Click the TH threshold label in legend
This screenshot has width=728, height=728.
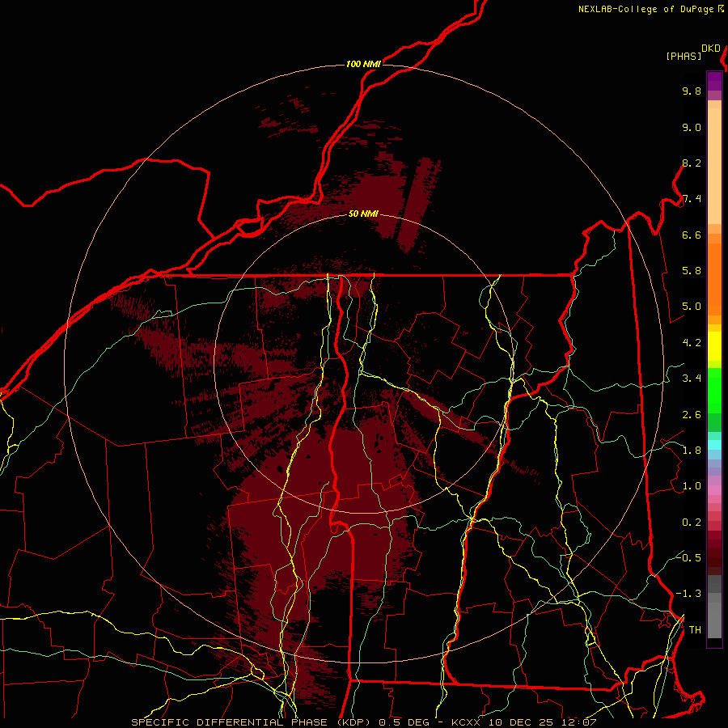695,630
